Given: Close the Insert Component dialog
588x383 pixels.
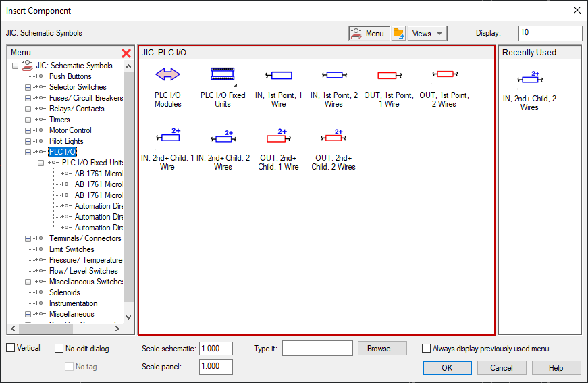Looking at the screenshot, I should click(577, 11).
